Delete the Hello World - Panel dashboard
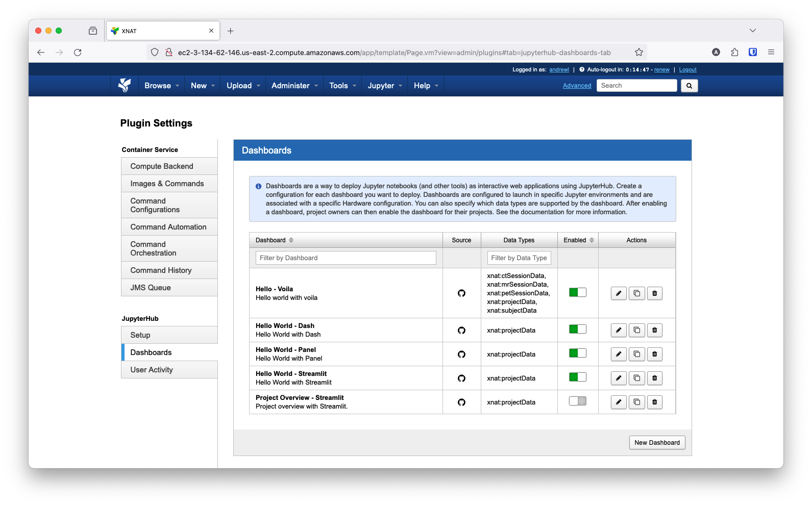 pyautogui.click(x=654, y=354)
